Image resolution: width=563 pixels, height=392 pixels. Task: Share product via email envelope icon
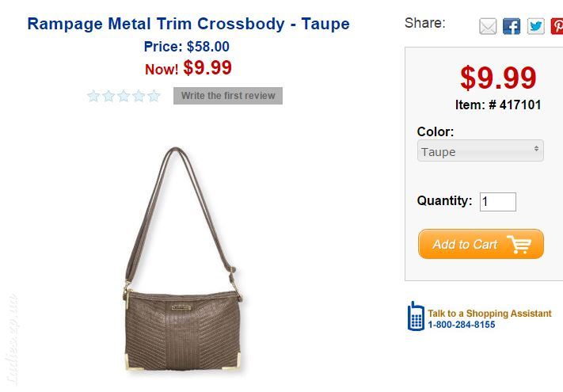click(x=488, y=26)
